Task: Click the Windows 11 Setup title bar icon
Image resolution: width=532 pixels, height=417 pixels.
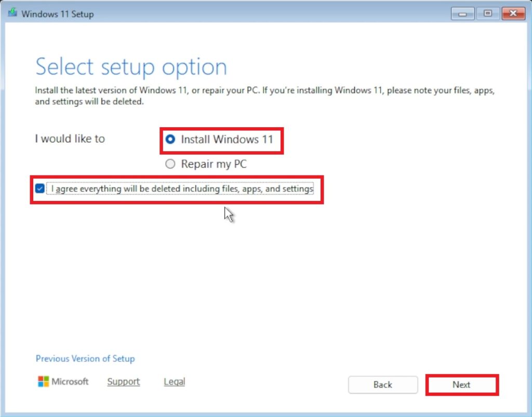Action: pos(12,14)
